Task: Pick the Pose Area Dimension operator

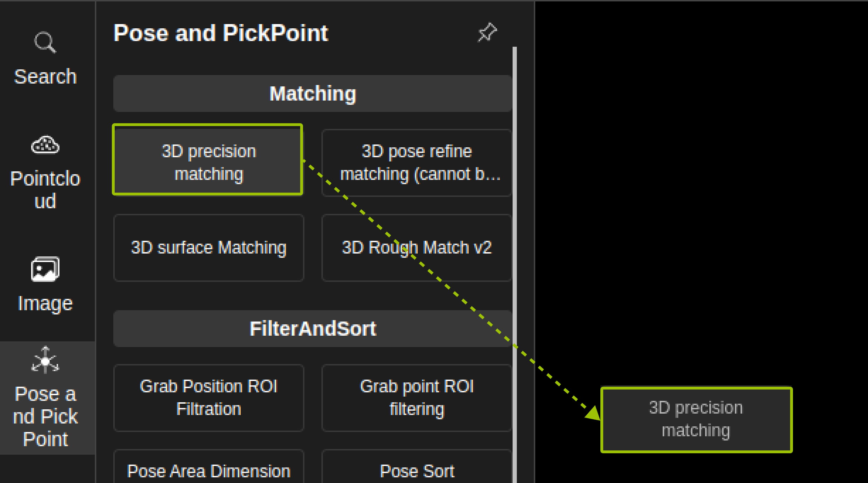Action: [209, 467]
